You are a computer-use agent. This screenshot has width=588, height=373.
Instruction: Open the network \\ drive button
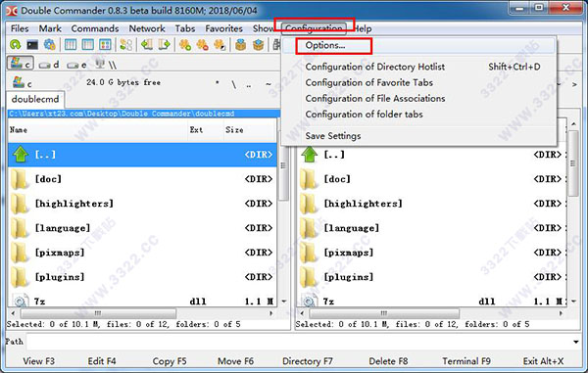106,65
